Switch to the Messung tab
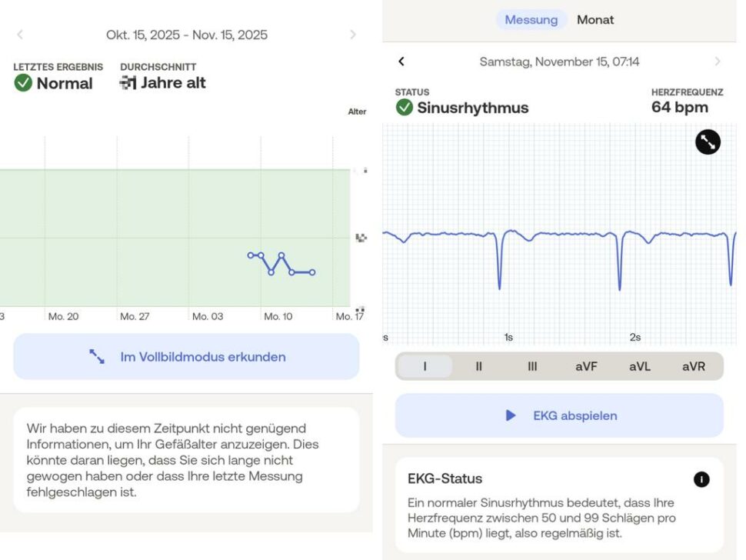The width and height of the screenshot is (746, 560). point(531,20)
